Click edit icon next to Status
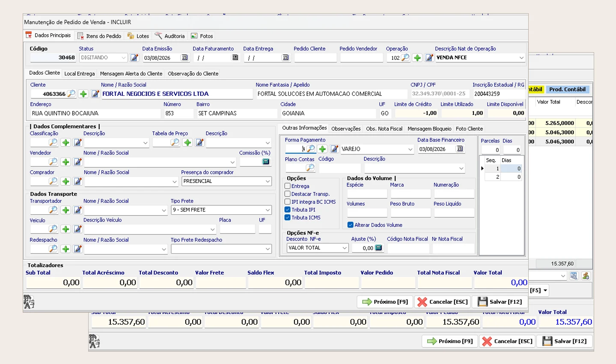This screenshot has height=364, width=616. point(134,58)
